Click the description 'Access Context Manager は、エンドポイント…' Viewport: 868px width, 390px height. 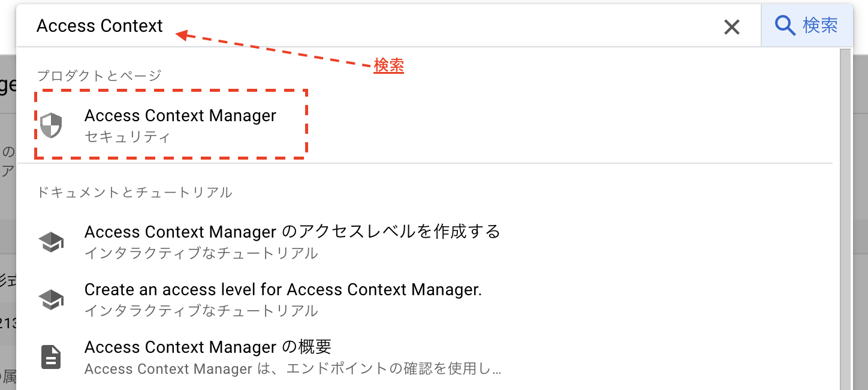coord(293,368)
